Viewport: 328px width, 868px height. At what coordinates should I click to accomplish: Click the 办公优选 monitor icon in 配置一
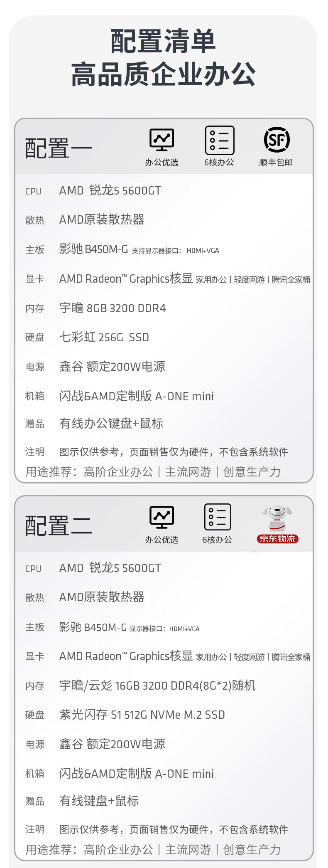coord(162,140)
